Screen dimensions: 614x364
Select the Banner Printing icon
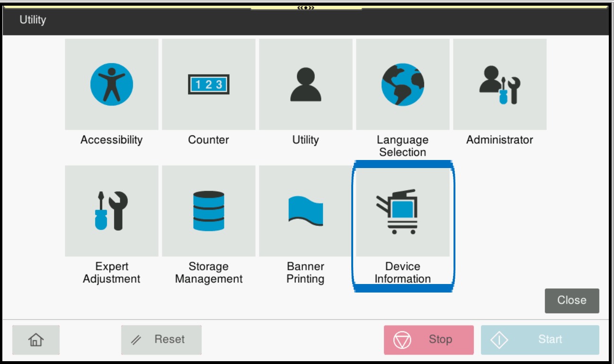click(306, 211)
